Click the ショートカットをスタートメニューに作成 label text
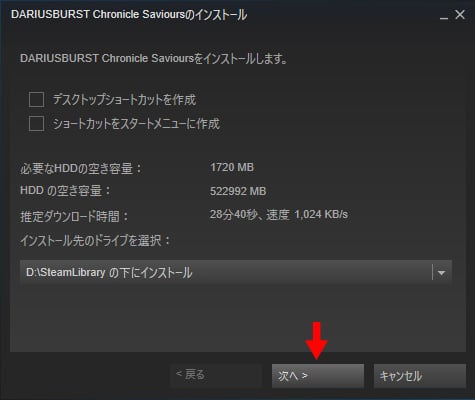This screenshot has width=475, height=400. pyautogui.click(x=136, y=124)
